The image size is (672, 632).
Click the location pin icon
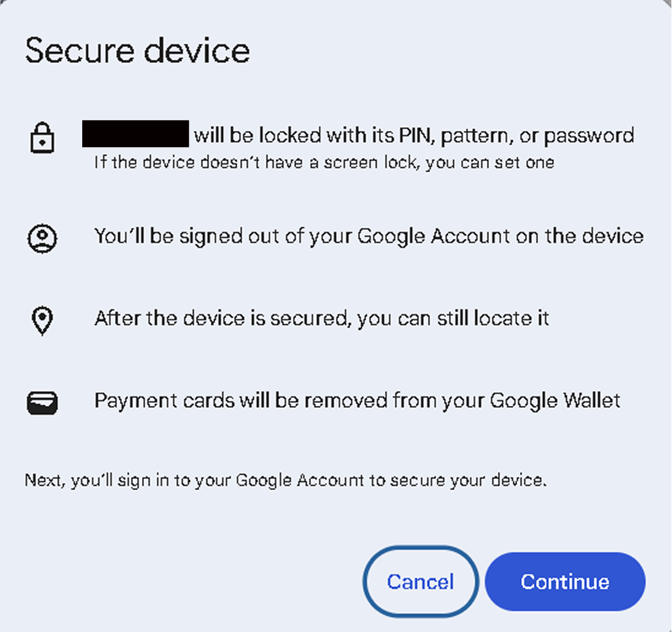tap(42, 320)
